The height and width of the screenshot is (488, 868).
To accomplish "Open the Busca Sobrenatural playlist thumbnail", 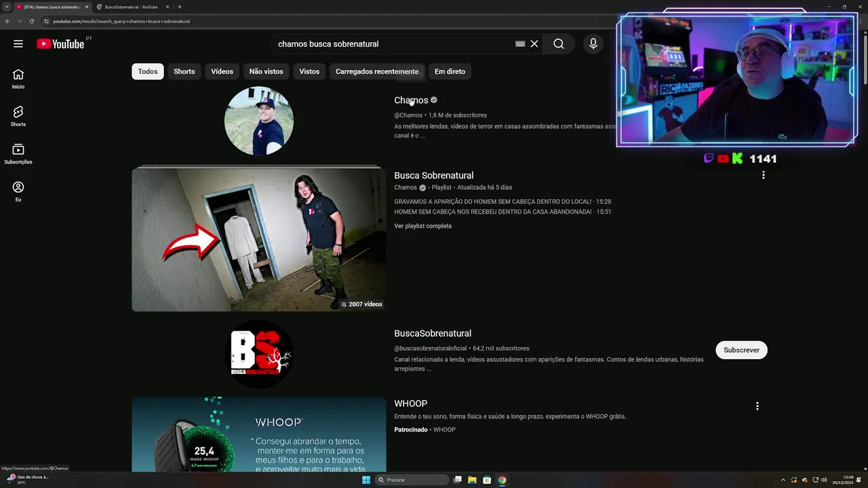I will coord(259,239).
